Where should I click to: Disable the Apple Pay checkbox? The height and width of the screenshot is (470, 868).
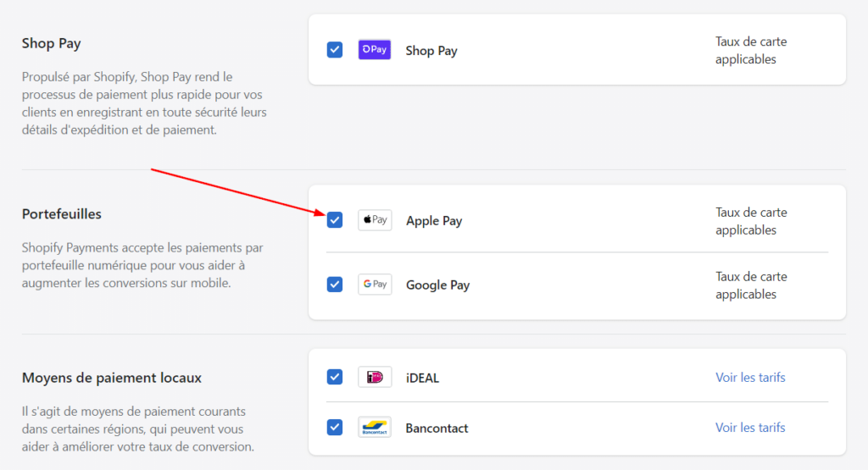point(335,220)
